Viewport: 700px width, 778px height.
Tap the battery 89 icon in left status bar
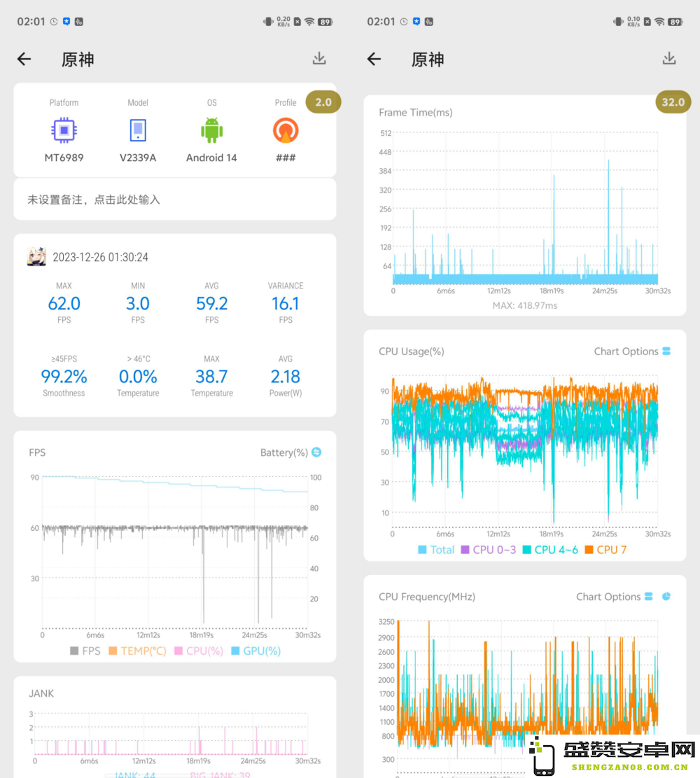[325, 22]
